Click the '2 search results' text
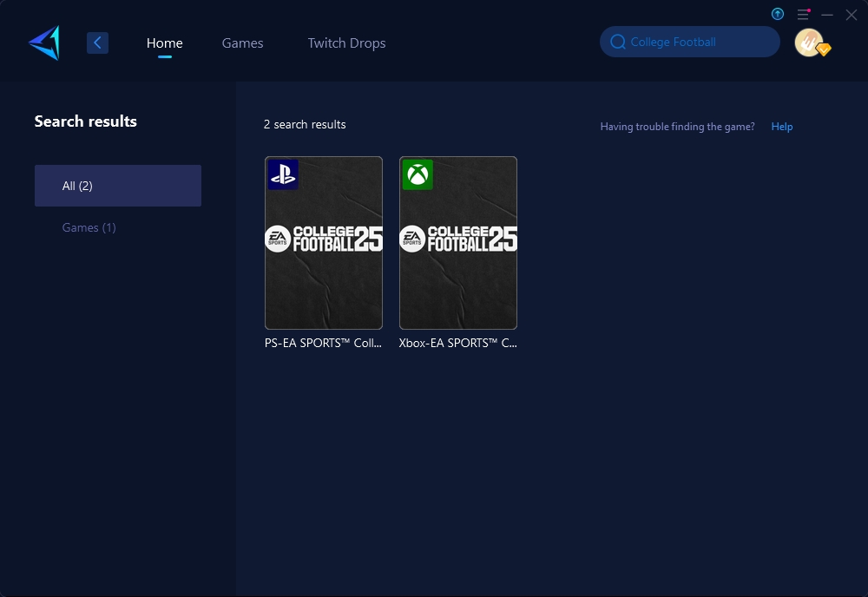The height and width of the screenshot is (597, 868). [305, 124]
